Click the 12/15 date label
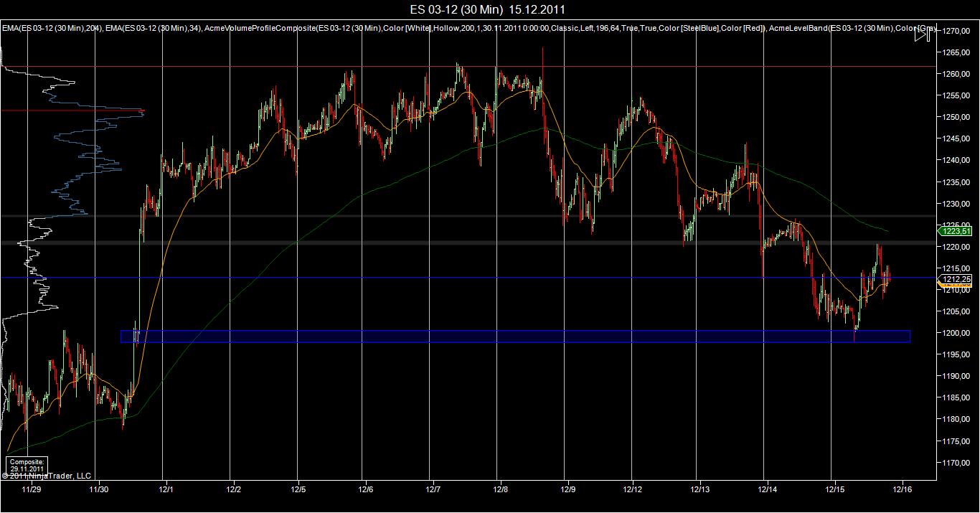Screen dimensions: 980x513 tap(834, 489)
